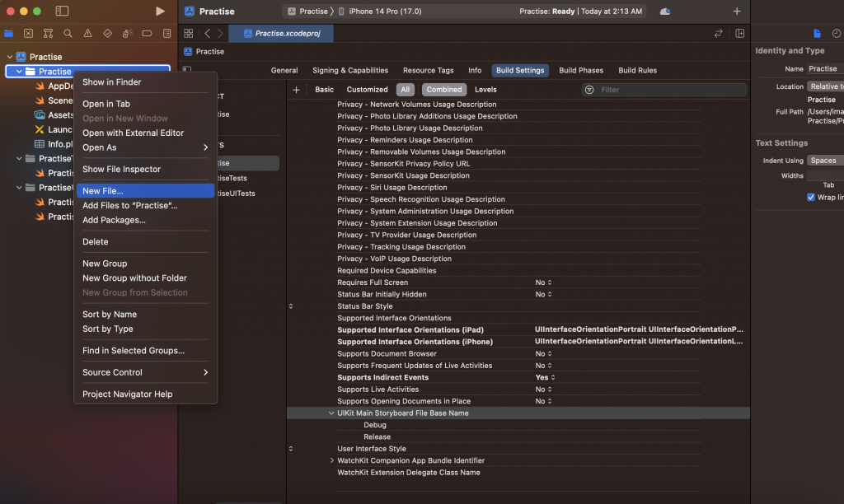Choose Delete from context menu
The height and width of the screenshot is (504, 844).
(x=145, y=241)
